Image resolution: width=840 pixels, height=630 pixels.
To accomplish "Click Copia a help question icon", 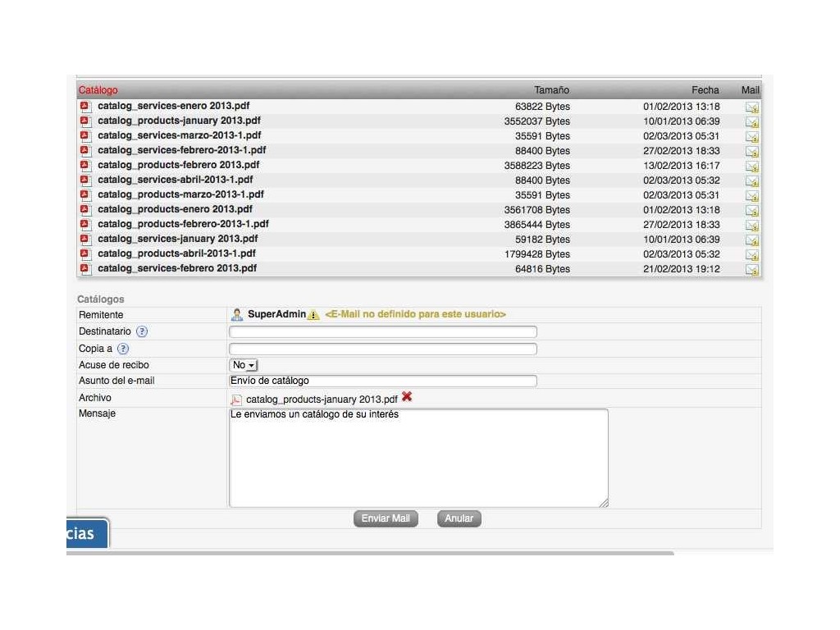I will (x=123, y=349).
